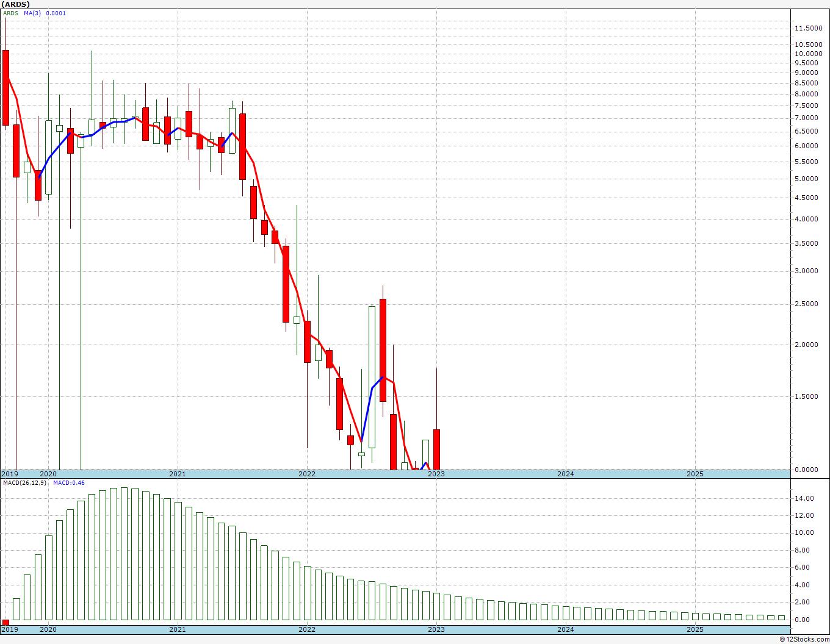Click the ARDS legend label

click(10, 13)
